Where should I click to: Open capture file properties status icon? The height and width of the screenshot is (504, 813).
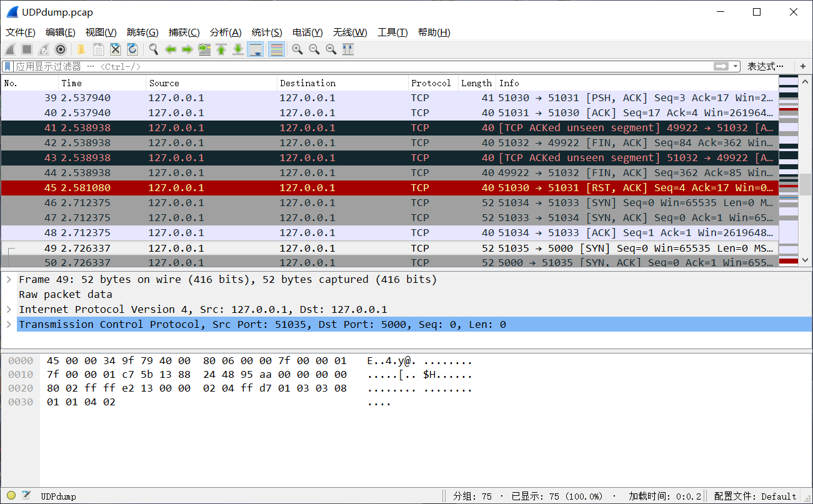pos(26,496)
